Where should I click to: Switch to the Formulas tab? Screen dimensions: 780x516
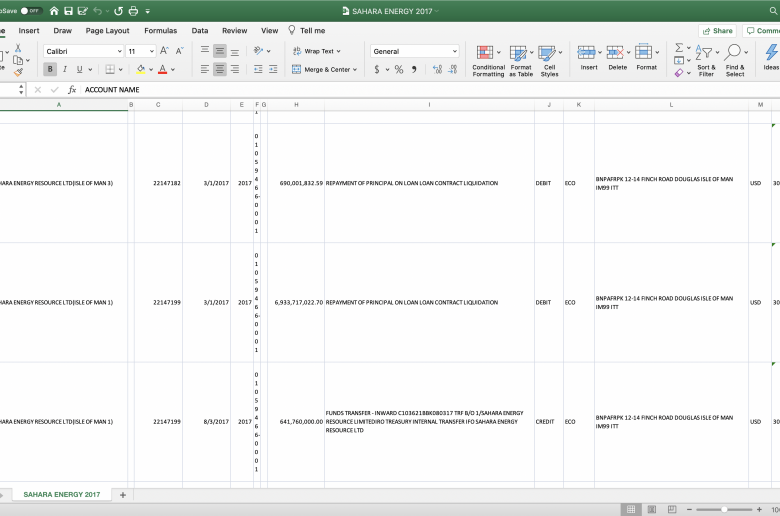pyautogui.click(x=161, y=30)
